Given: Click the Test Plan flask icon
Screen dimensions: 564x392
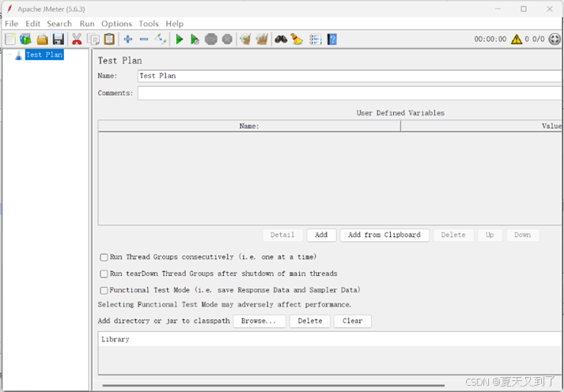Looking at the screenshot, I should pos(19,55).
